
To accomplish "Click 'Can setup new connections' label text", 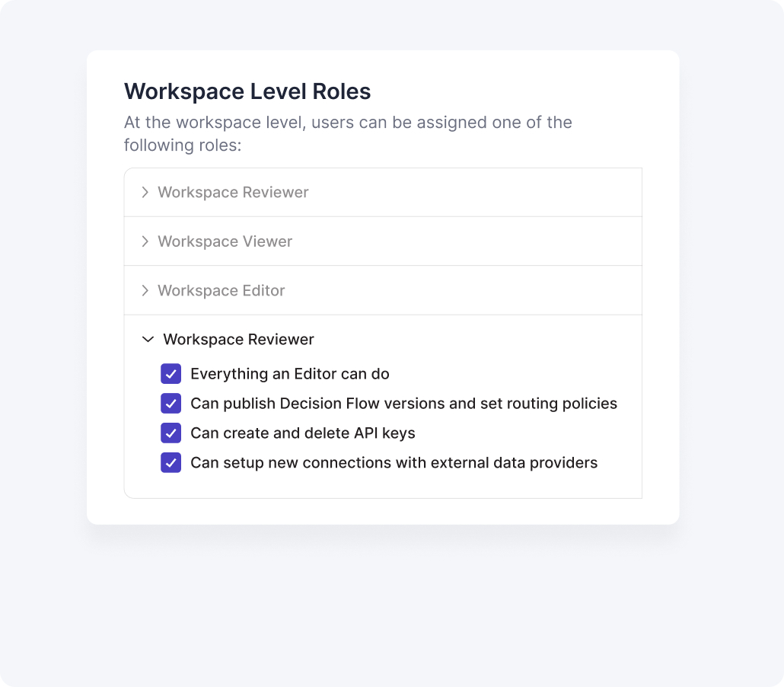I will [x=394, y=463].
